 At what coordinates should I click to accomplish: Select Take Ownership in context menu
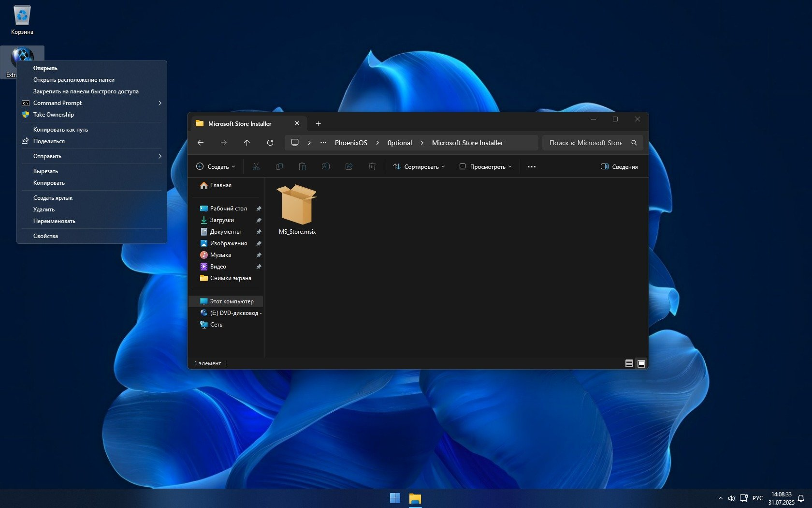[54, 115]
